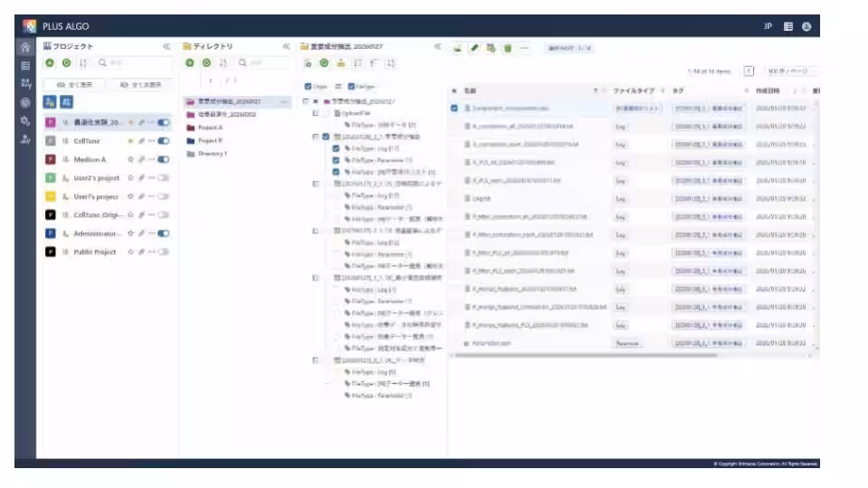Click the yellow upload icon in tree panel toolbar
This screenshot has height=488, width=868.
(x=341, y=63)
